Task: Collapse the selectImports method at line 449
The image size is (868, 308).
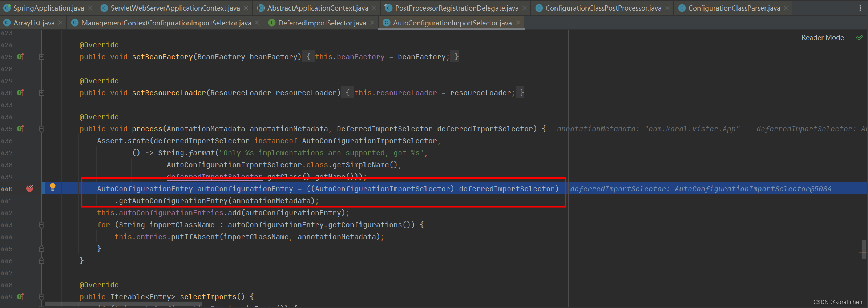Action: tap(41, 297)
